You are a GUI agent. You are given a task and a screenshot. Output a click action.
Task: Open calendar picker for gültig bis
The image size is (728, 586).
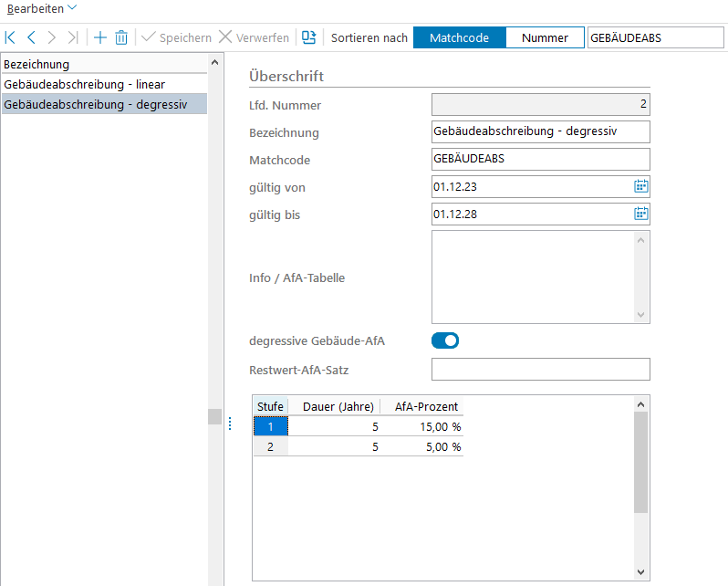click(640, 214)
